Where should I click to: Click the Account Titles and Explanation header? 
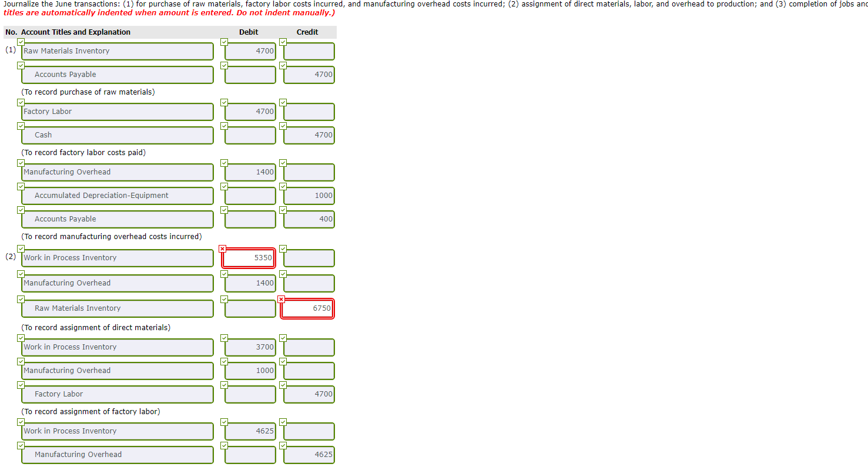76,32
